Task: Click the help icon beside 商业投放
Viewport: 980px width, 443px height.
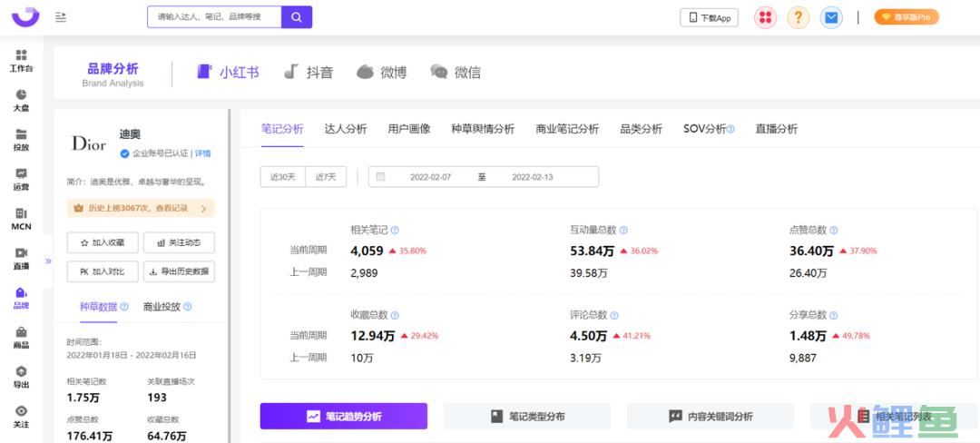Action: point(188,307)
